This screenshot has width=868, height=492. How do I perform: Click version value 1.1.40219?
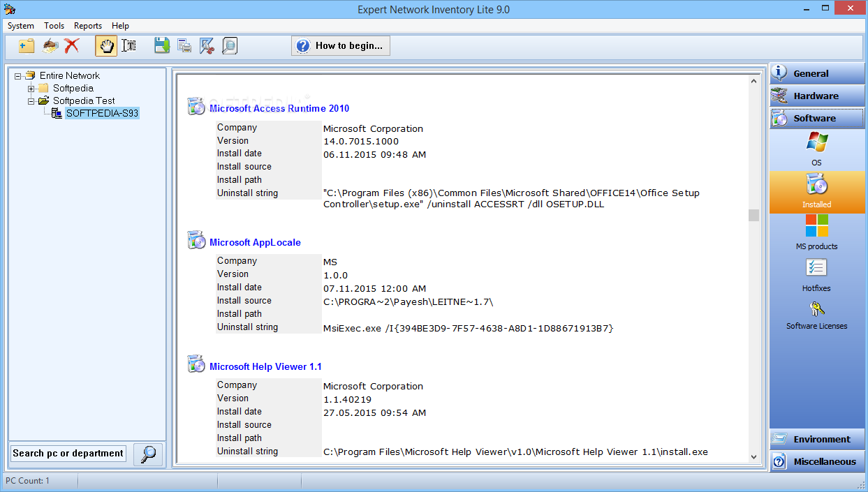(347, 400)
